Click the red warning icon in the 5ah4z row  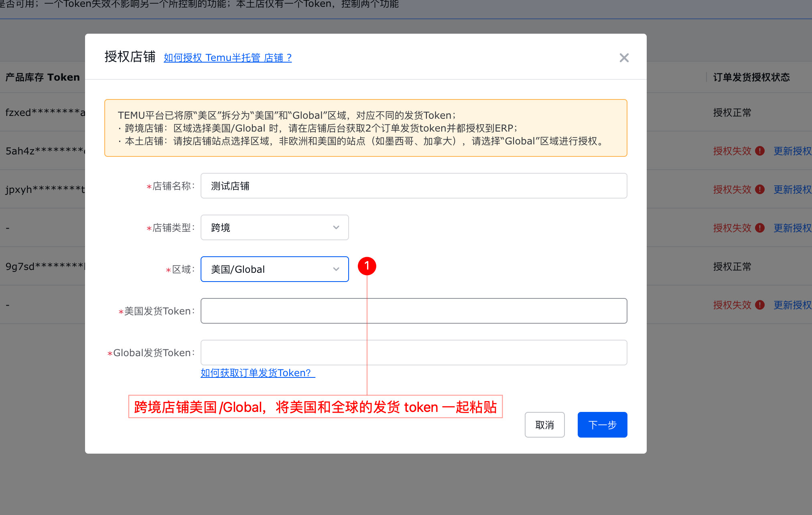(759, 151)
